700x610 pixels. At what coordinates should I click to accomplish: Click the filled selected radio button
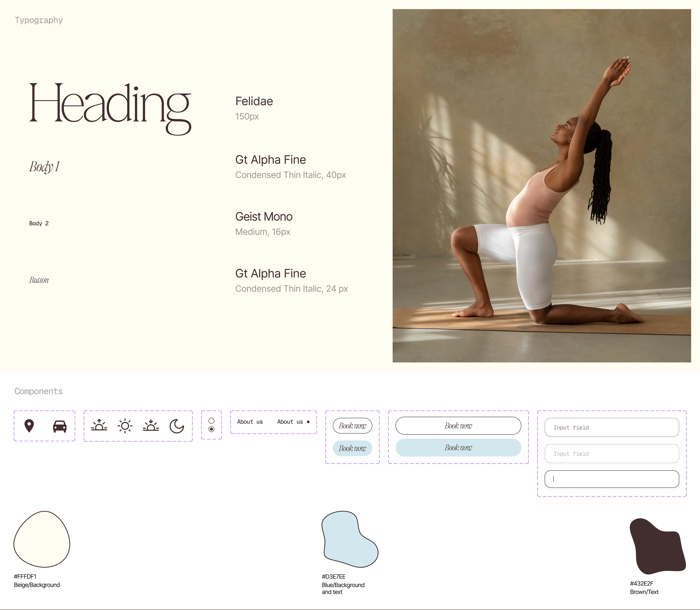[211, 429]
